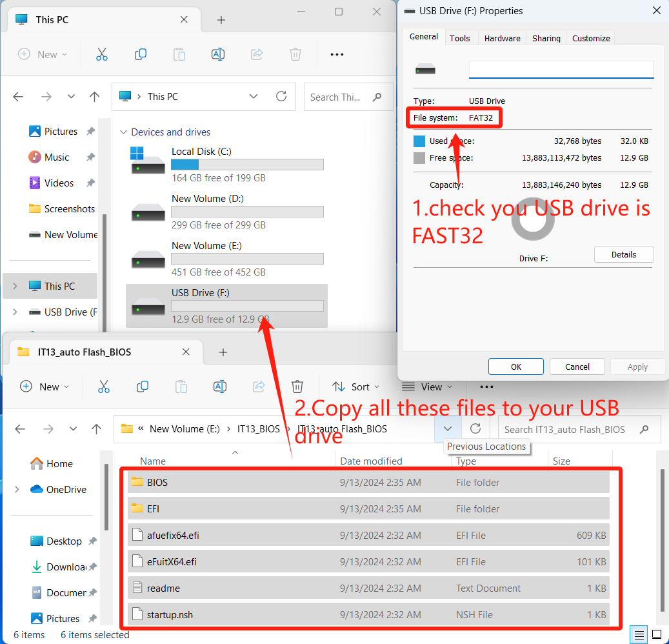Click the Share icon in IT13_auto Flash_BIOS toolbar
The width and height of the screenshot is (669, 644).
(259, 387)
